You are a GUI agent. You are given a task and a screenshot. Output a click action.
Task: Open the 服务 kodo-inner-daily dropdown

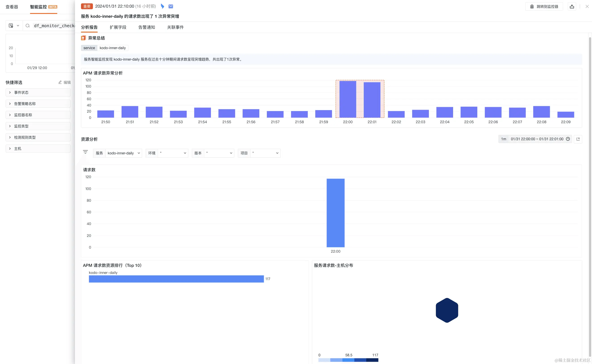(123, 153)
